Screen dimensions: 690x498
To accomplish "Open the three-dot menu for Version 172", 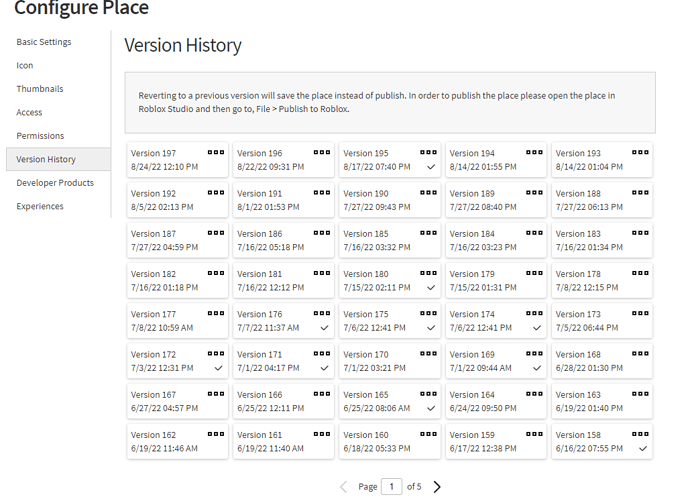I will pyautogui.click(x=216, y=353).
